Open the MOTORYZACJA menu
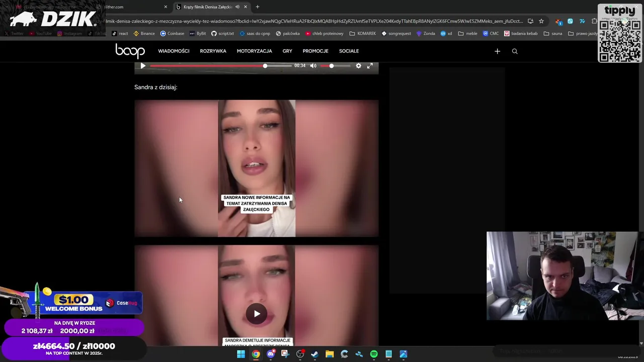The width and height of the screenshot is (644, 362). (254, 51)
